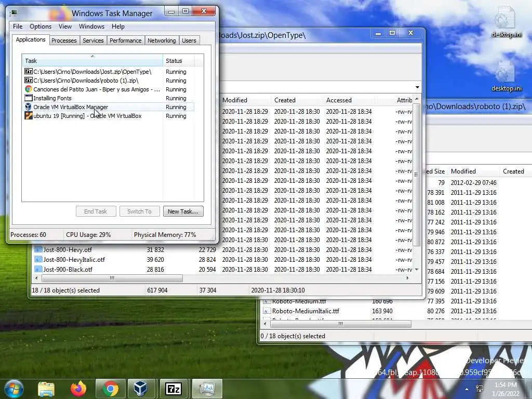The width and height of the screenshot is (532, 399).
Task: Open the View menu in Task Manager
Action: [x=65, y=26]
